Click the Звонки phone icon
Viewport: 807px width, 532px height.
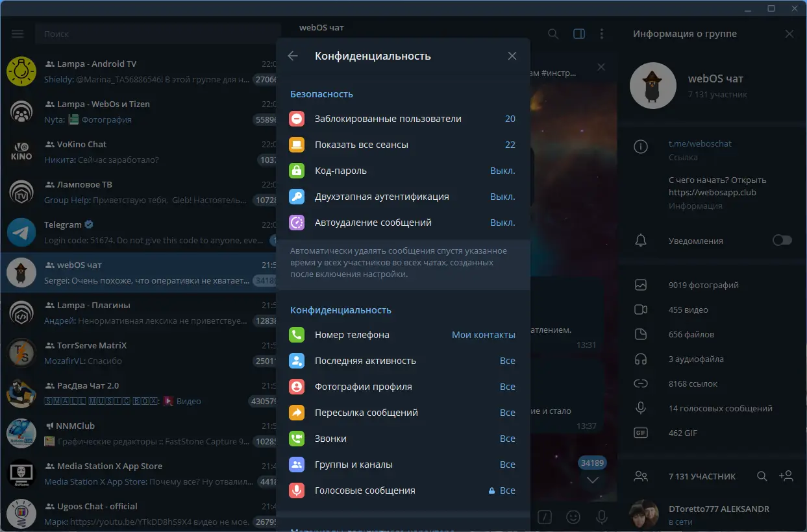click(297, 439)
